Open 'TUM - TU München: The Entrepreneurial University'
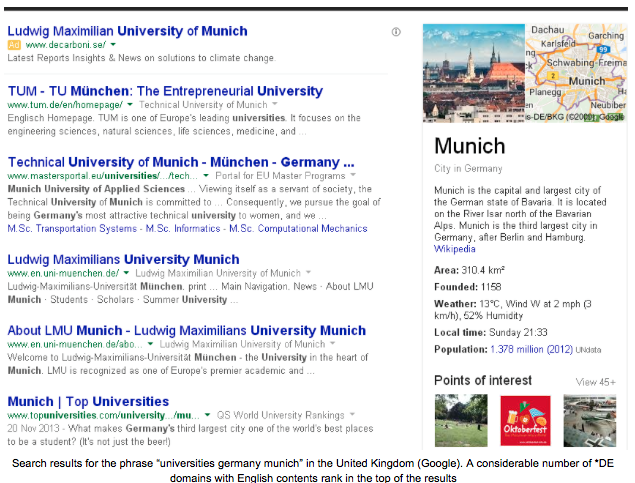 click(165, 91)
